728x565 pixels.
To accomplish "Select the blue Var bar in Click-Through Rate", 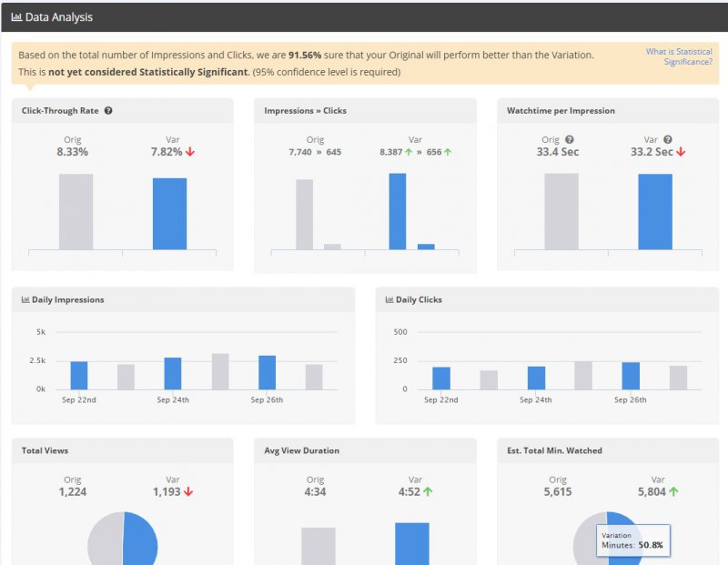I will (x=169, y=214).
